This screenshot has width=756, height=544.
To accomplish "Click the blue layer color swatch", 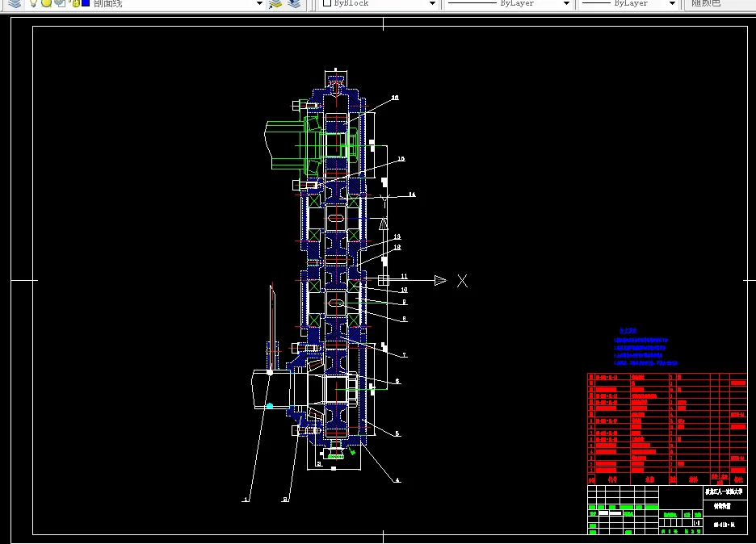I will [x=86, y=3].
